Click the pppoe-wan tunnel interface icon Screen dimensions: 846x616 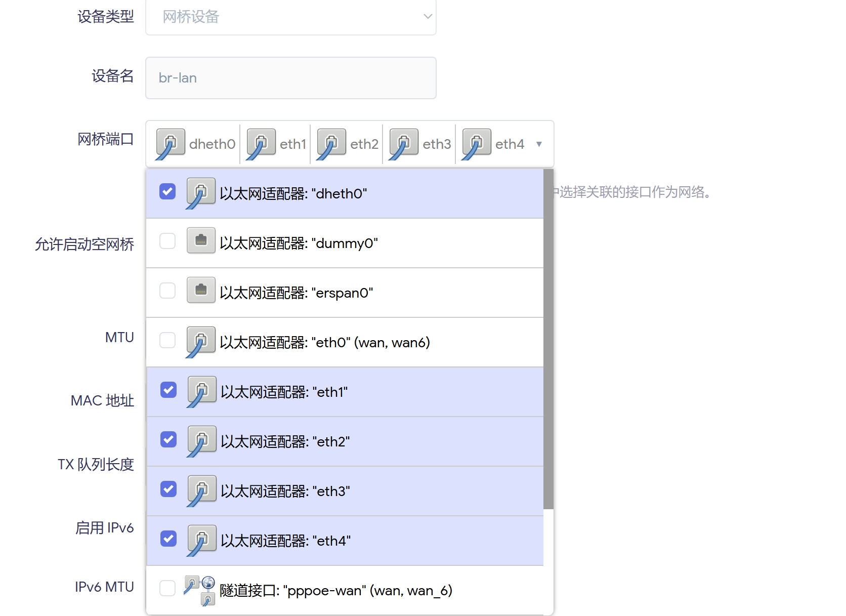[x=200, y=590]
